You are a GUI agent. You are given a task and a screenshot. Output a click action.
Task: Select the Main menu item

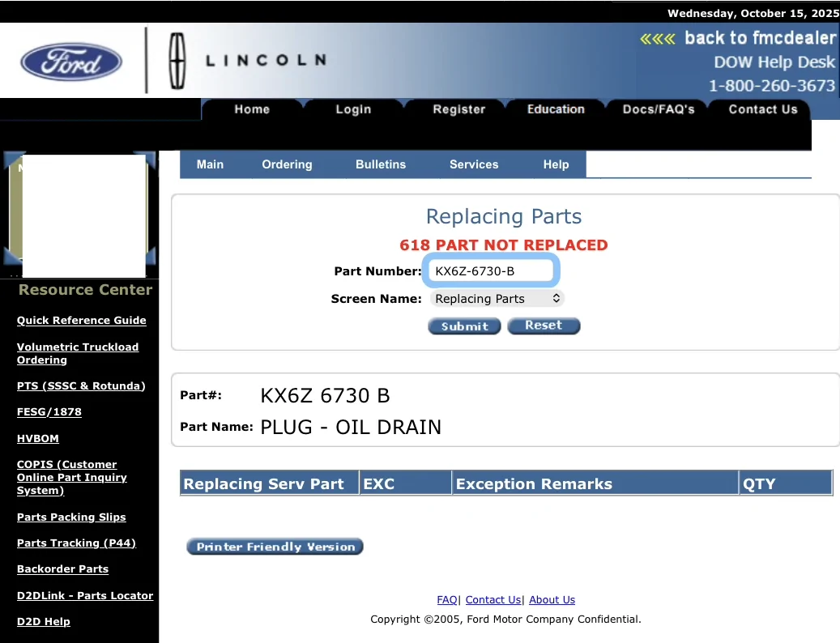[210, 164]
